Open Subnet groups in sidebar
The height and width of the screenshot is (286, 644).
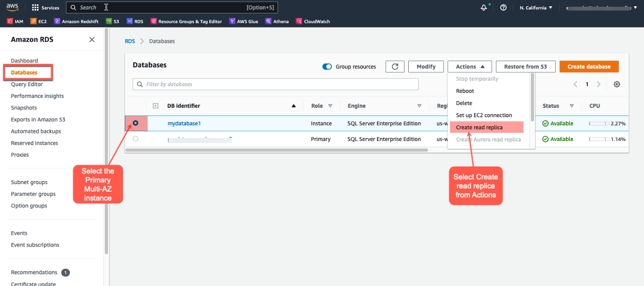29,182
